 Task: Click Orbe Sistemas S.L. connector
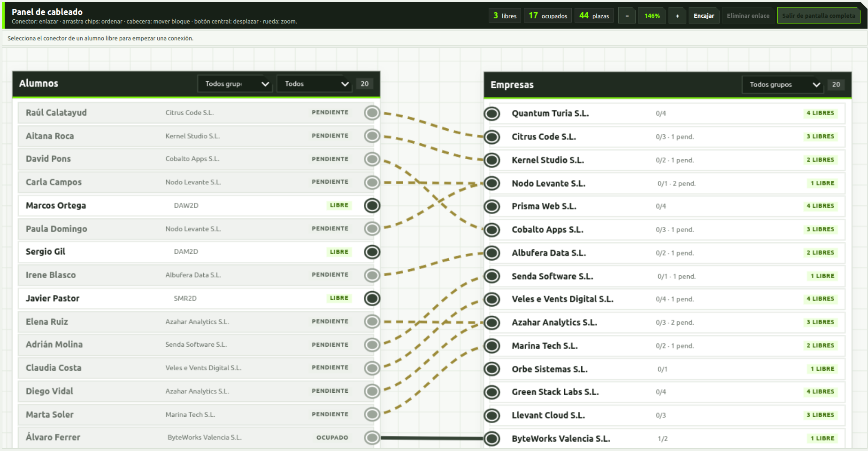click(492, 369)
